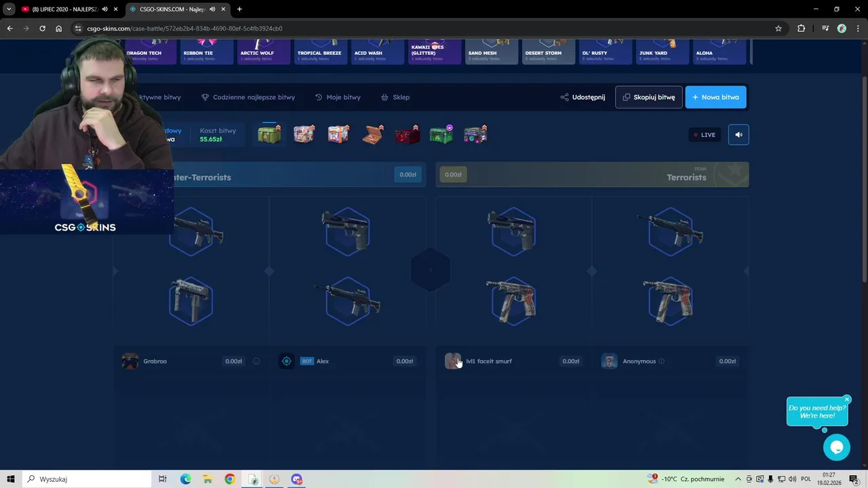Open Anonymous player avatar
The image size is (868, 488).
(610, 361)
